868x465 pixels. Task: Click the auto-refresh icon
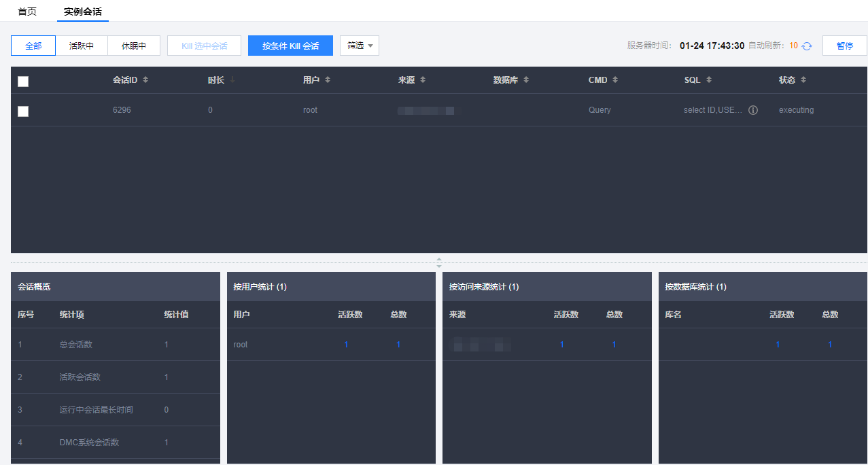807,46
